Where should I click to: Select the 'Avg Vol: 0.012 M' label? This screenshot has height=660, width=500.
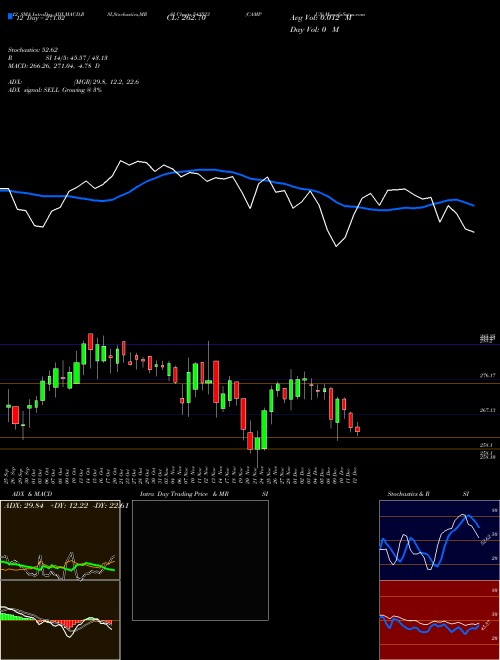(x=321, y=18)
